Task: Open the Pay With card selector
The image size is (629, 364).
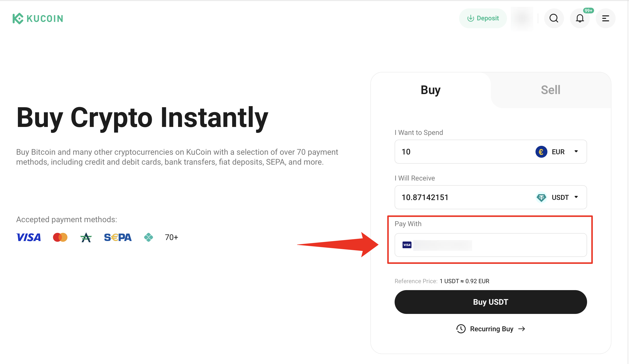Action: [490, 245]
